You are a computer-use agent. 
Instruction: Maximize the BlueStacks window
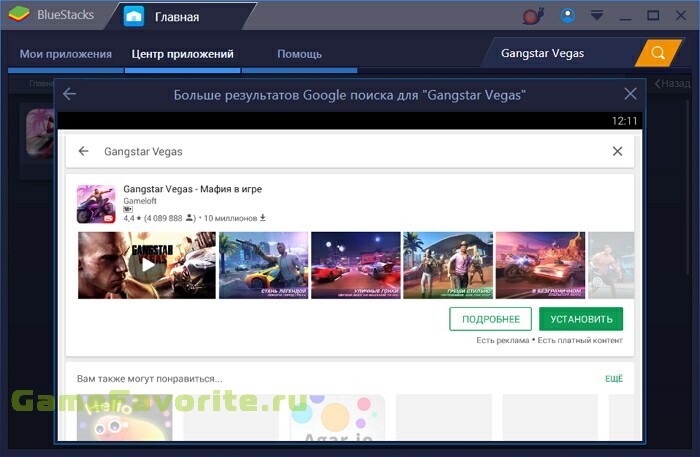click(x=653, y=16)
